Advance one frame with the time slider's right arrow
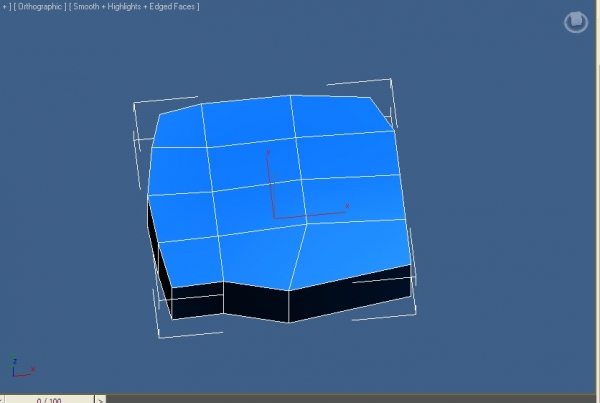This screenshot has width=600, height=403. pos(100,400)
